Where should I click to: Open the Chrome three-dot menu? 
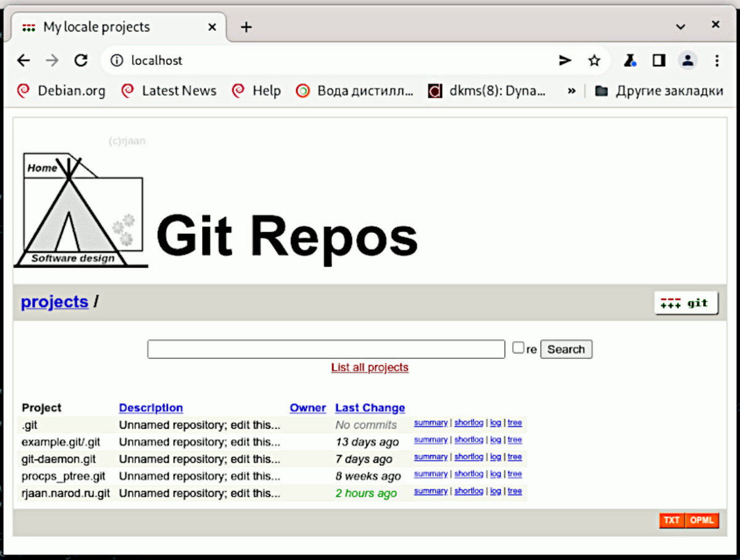717,60
